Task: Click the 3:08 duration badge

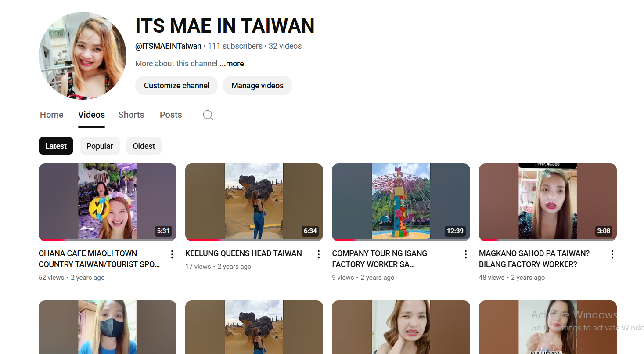Action: (604, 231)
